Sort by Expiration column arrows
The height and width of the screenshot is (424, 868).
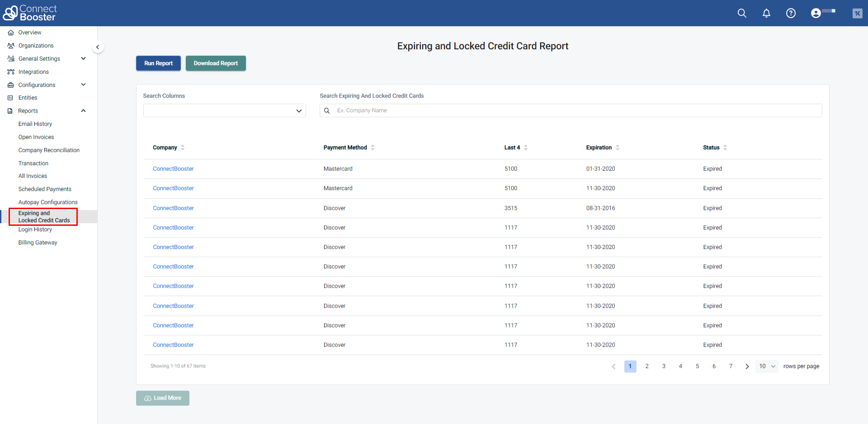[x=618, y=148]
